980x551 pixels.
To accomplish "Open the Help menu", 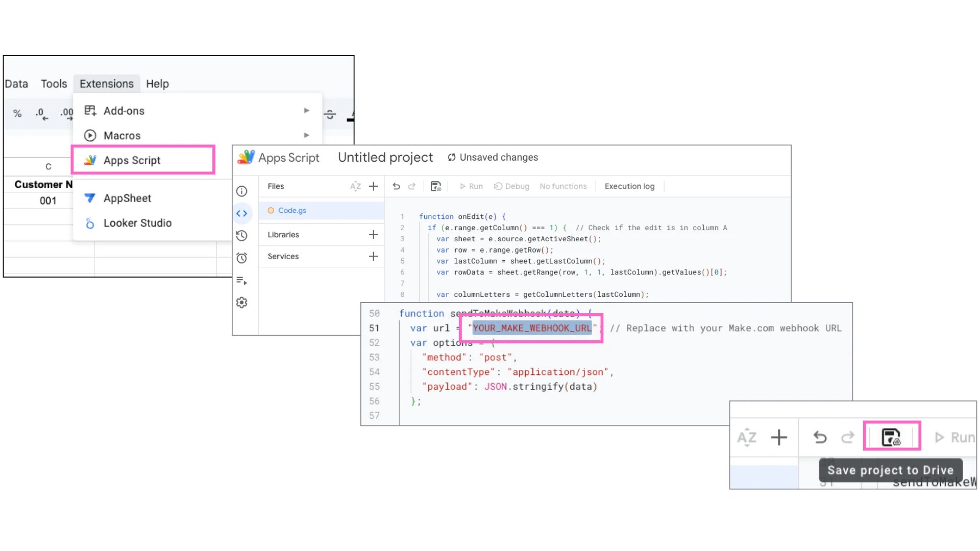I will [157, 84].
